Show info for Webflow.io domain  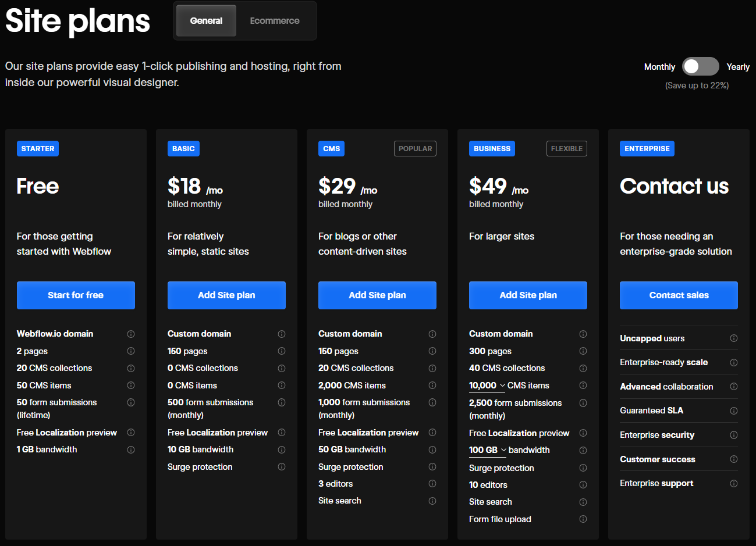pyautogui.click(x=131, y=334)
